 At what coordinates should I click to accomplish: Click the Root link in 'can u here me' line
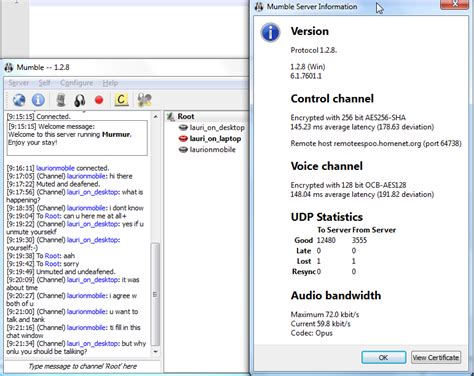(52, 216)
